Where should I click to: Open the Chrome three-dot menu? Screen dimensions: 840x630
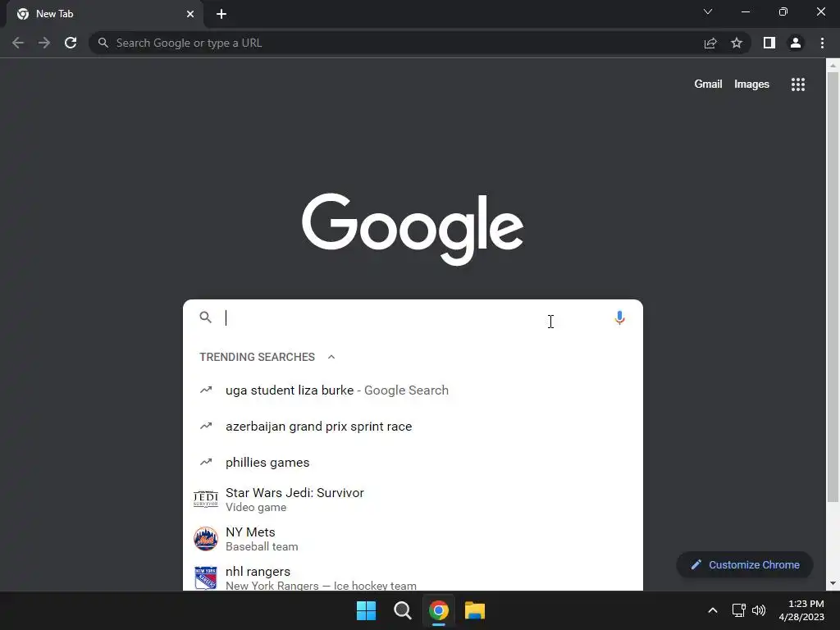tap(822, 43)
